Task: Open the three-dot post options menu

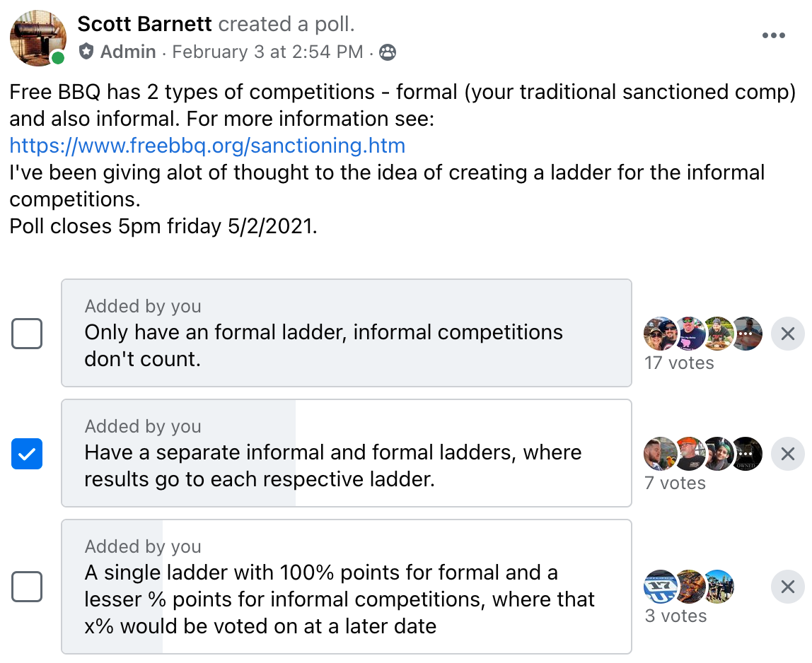Action: tap(774, 35)
